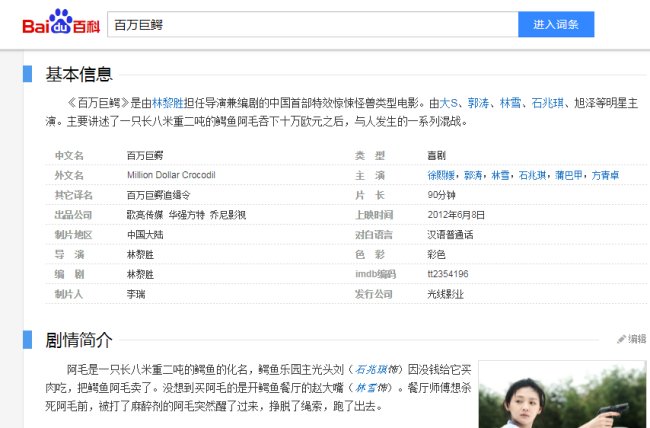Select producer value 李瑞
The height and width of the screenshot is (428, 650).
click(136, 294)
